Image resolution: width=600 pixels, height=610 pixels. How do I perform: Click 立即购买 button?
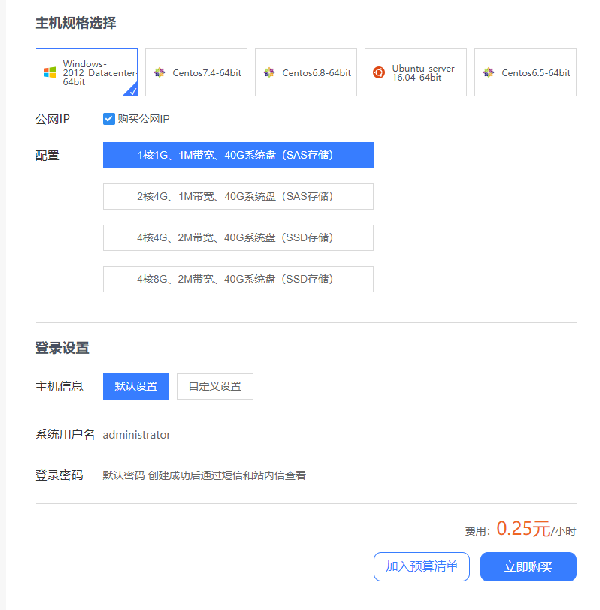[x=528, y=566]
